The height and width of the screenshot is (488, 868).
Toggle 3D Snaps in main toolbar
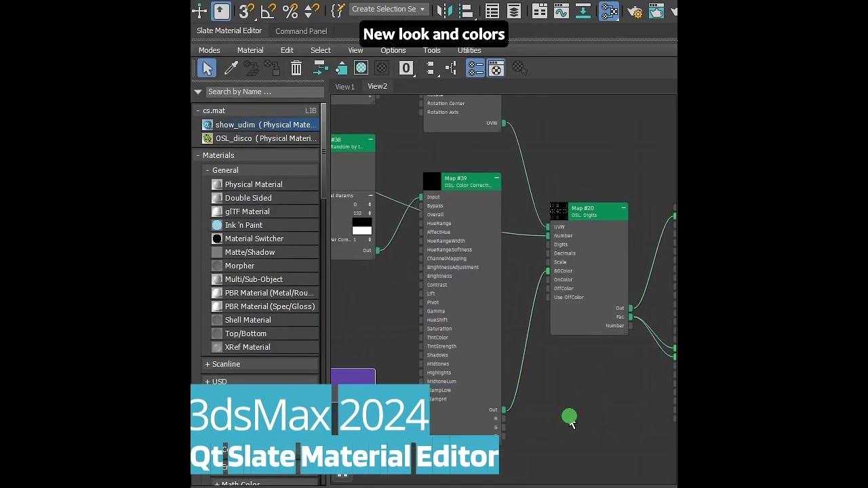pyautogui.click(x=247, y=10)
